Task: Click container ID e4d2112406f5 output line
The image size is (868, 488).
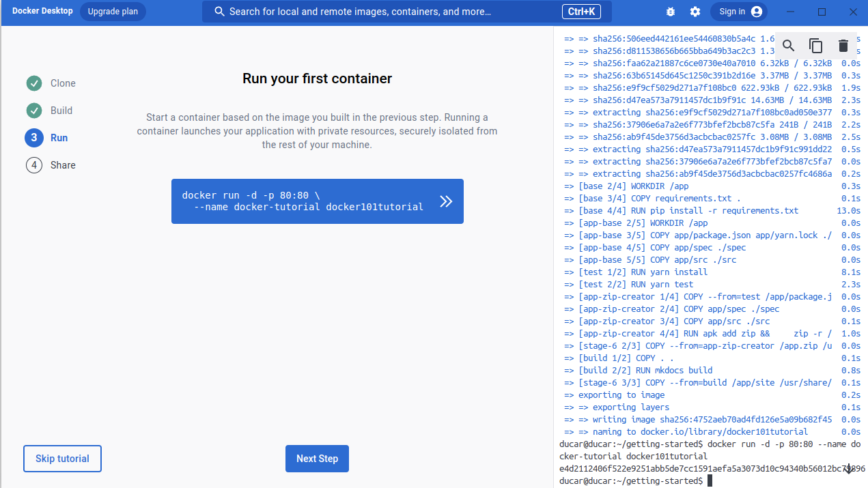Action: coord(712,469)
